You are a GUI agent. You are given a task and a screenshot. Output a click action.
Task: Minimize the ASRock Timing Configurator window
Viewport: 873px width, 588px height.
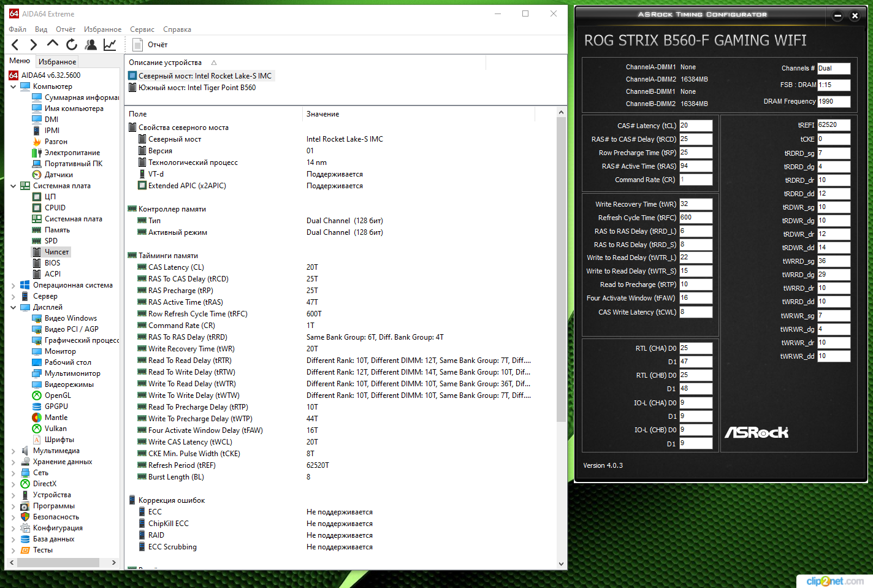point(837,16)
